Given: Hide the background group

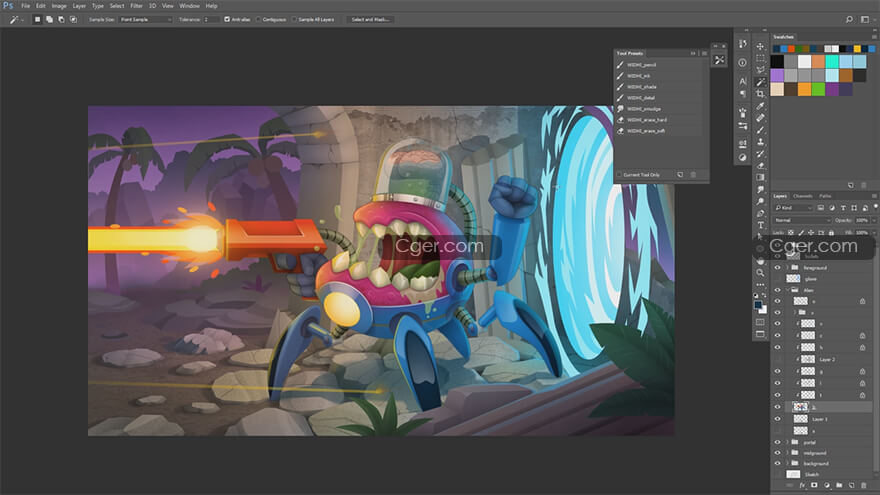Looking at the screenshot, I should coord(777,464).
